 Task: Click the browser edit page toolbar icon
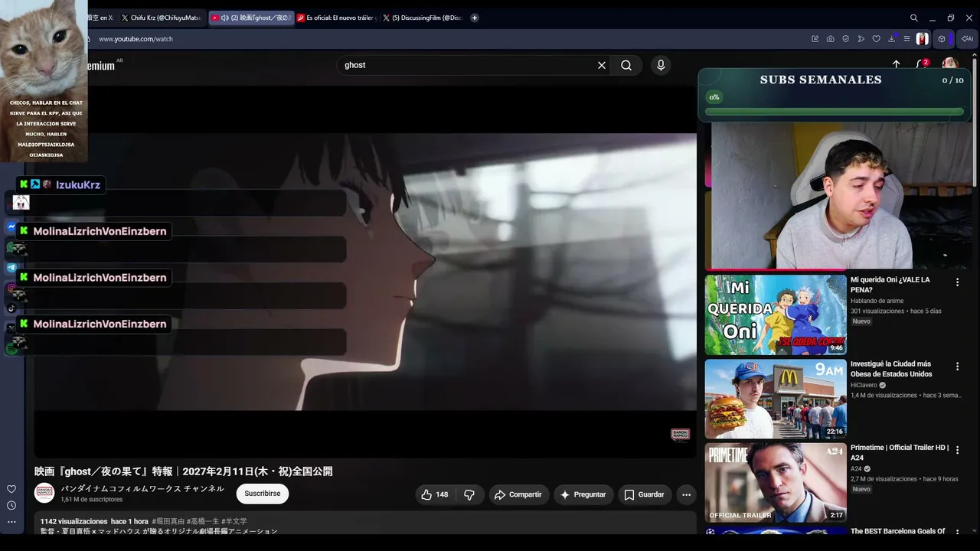815,39
